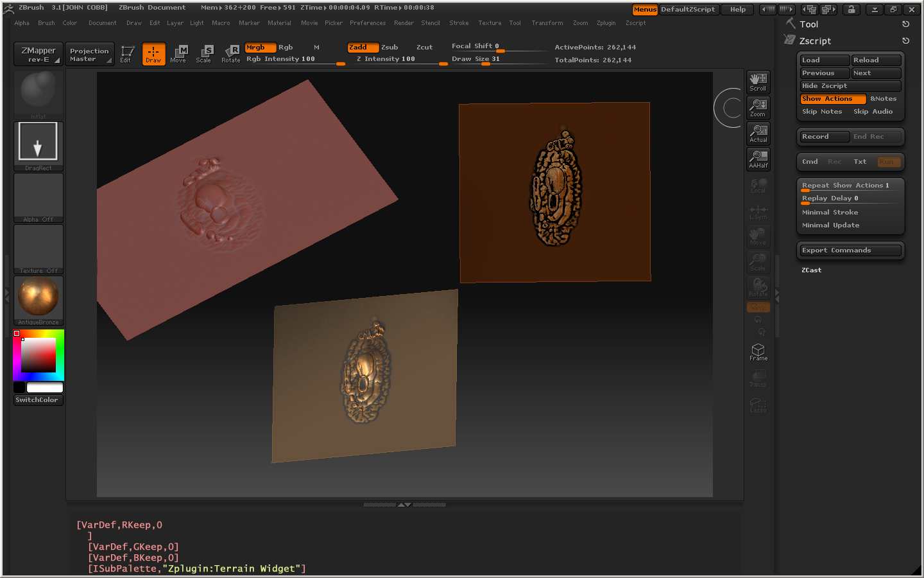The height and width of the screenshot is (578, 924).
Task: Toggle the Zadd mode button
Action: pos(363,48)
